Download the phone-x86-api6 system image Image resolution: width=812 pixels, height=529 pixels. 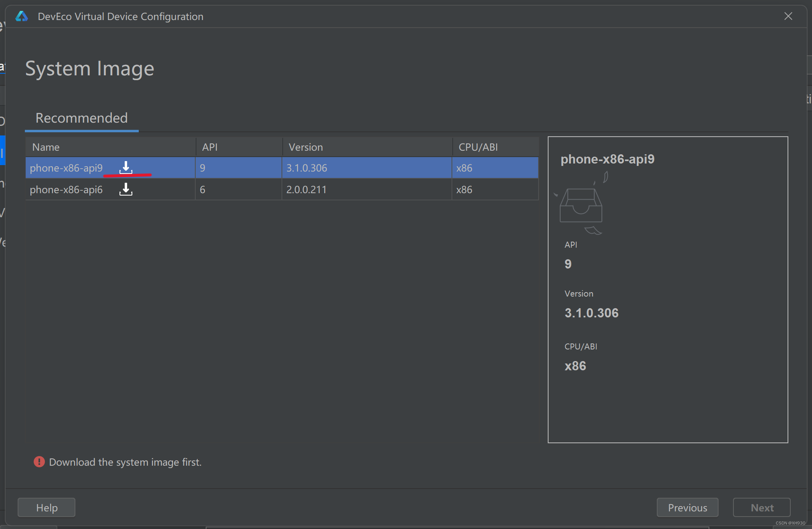(126, 189)
